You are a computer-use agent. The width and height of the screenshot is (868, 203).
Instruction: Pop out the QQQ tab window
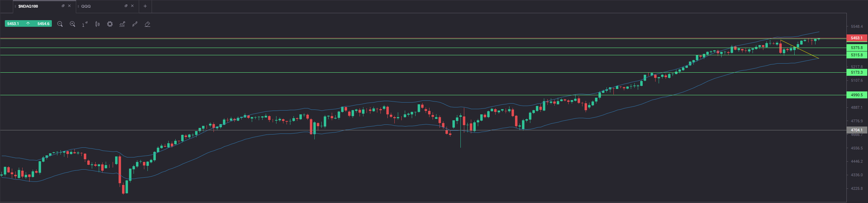pos(126,6)
